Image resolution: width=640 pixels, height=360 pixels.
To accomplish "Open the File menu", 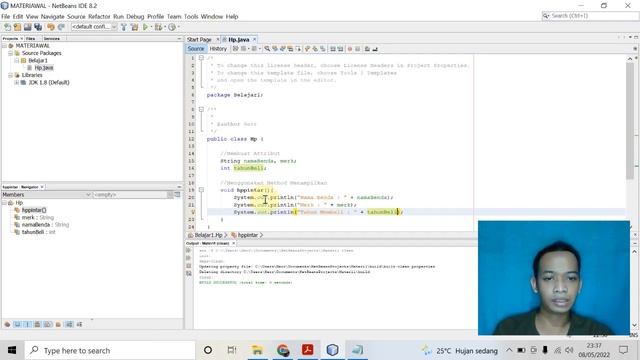I will pos(6,16).
